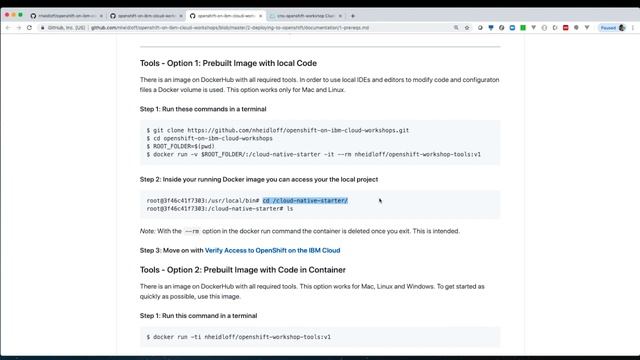Viewport: 640px width, 360px height.
Task: Click 'Step 1: Run this command in a terminal'
Action: (x=198, y=316)
